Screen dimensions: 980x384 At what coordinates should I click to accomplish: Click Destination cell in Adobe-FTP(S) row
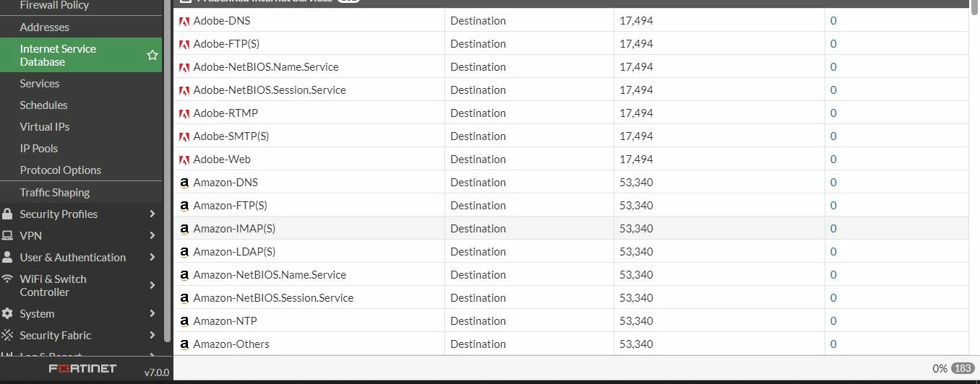529,44
